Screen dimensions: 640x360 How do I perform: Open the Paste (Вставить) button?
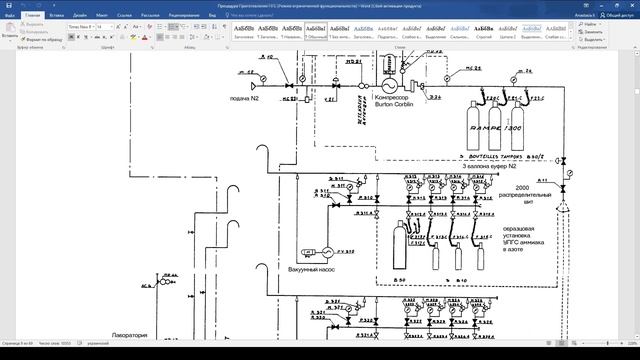tap(9, 31)
